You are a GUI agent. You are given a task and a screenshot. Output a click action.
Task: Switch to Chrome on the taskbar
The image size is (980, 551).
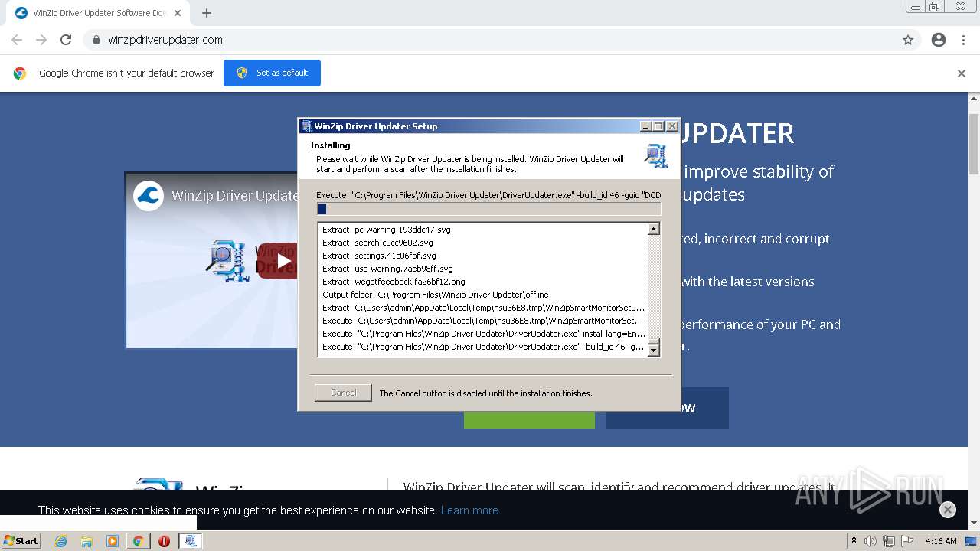(x=138, y=541)
